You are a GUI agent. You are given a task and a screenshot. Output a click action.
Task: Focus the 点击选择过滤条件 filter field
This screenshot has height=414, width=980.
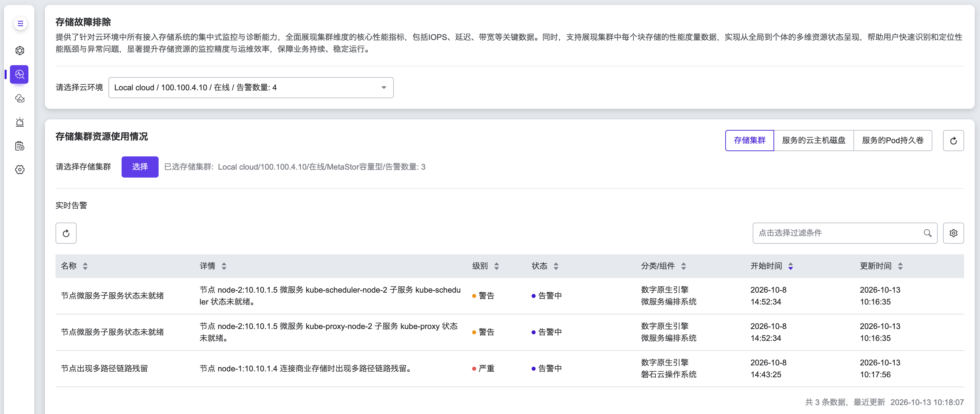(845, 233)
